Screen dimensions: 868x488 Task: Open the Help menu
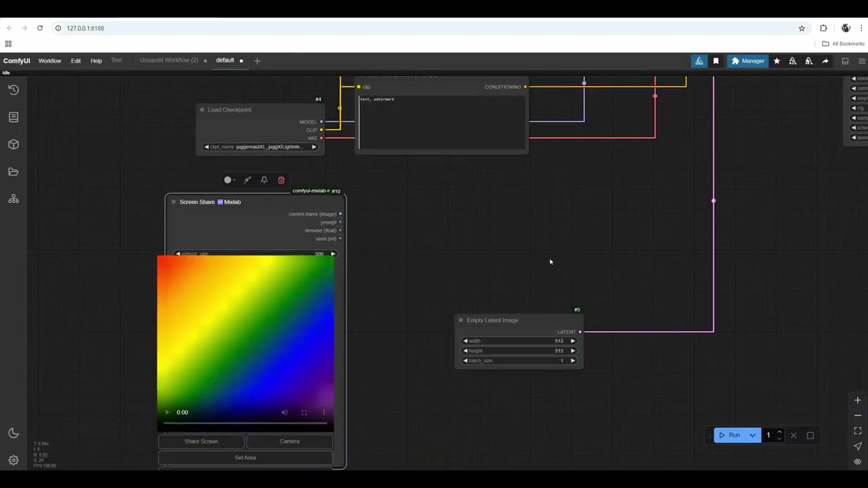96,61
